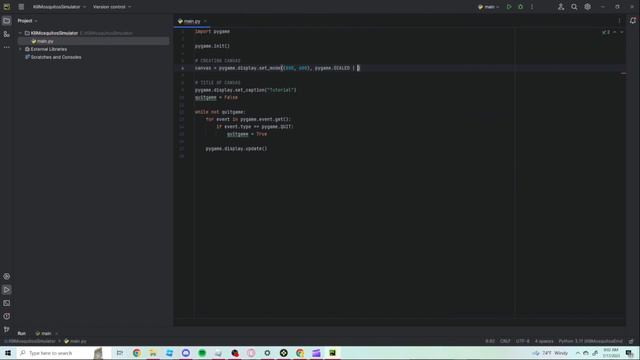Open the Git tool window icon
The height and width of the screenshot is (360, 640).
coord(7,329)
